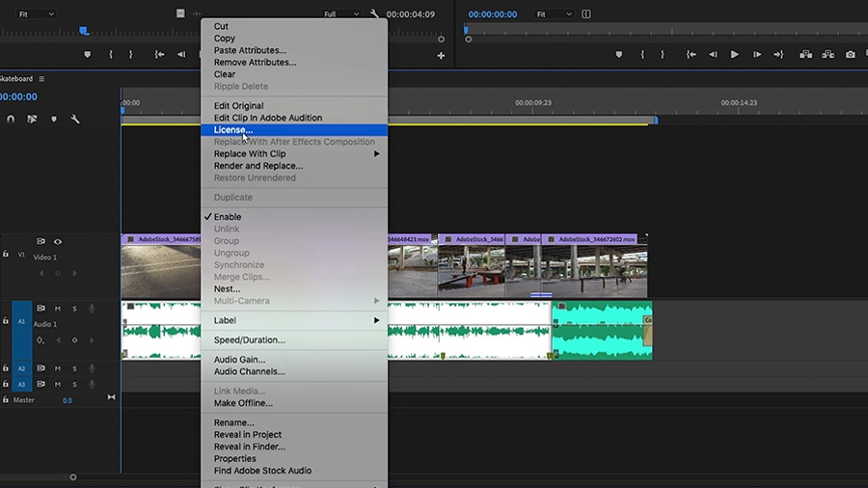The image size is (868, 488).
Task: Click Add Marker in the timeline panel
Action: tap(54, 120)
